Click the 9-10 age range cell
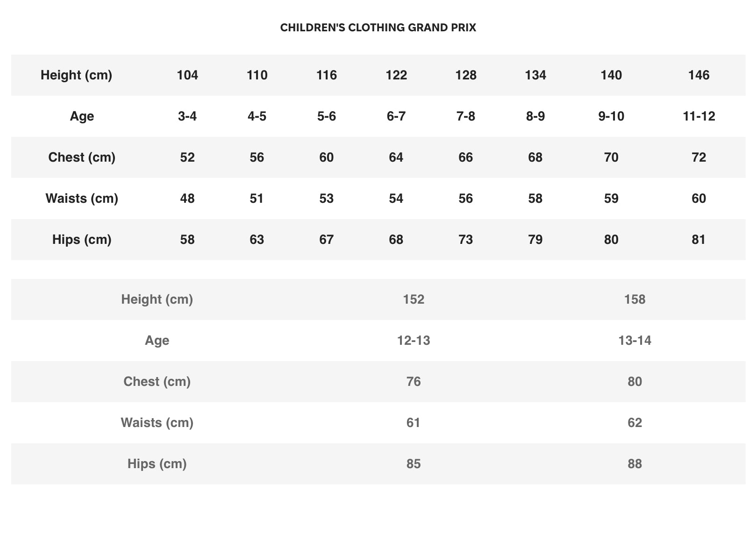Image resolution: width=756 pixels, height=534 pixels. coord(611,116)
